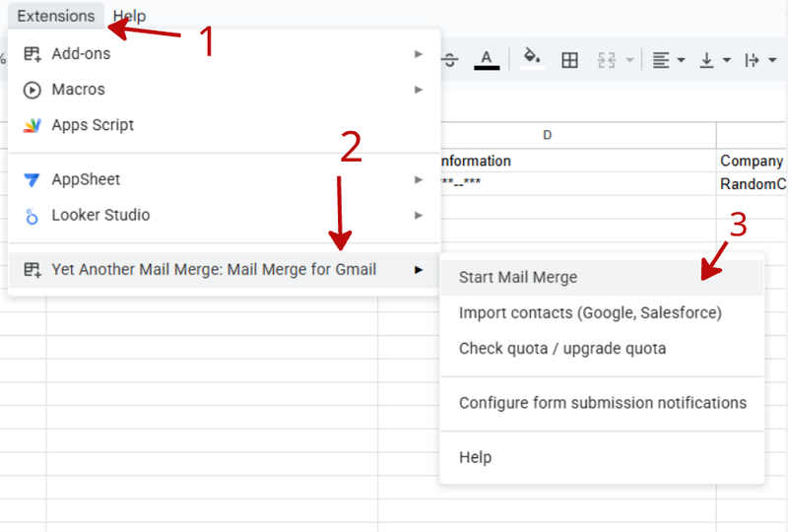788x532 pixels.
Task: Open the borders tool
Action: pos(569,60)
